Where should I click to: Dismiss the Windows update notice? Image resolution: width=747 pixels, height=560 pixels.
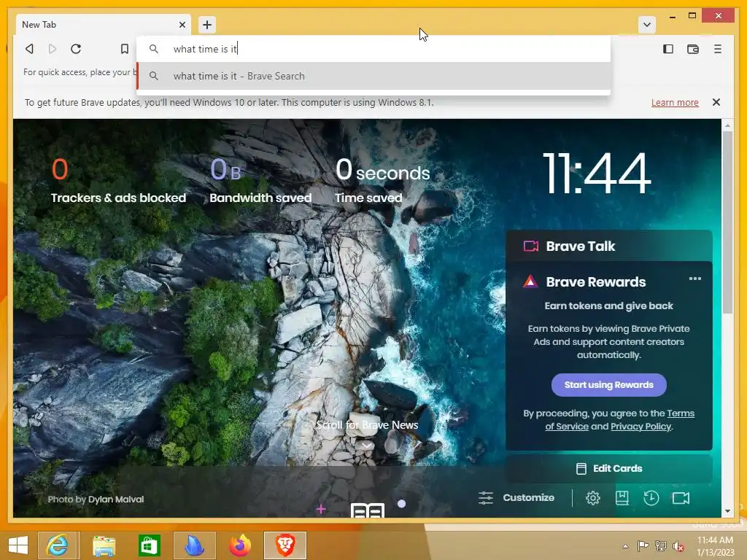pos(716,102)
